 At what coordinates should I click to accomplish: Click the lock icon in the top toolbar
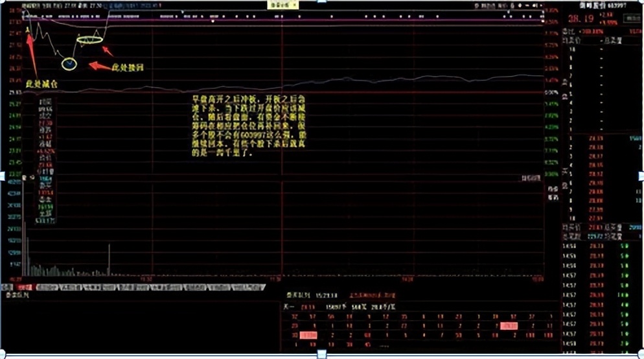512,6
